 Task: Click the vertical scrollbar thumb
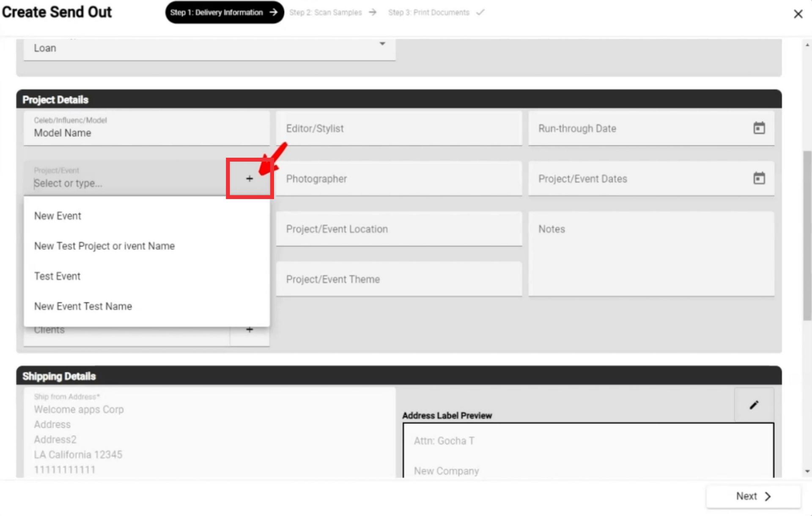[807, 236]
